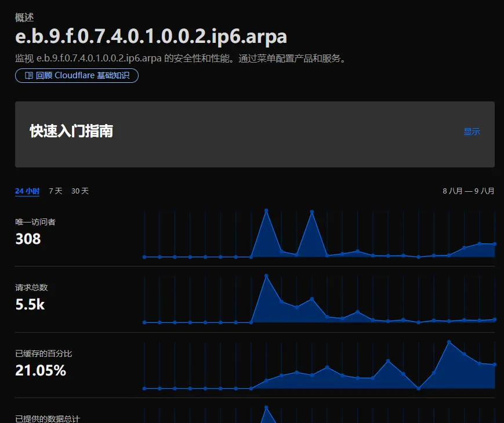Click the highest peak in 已缓存的百分比 chart

click(449, 342)
